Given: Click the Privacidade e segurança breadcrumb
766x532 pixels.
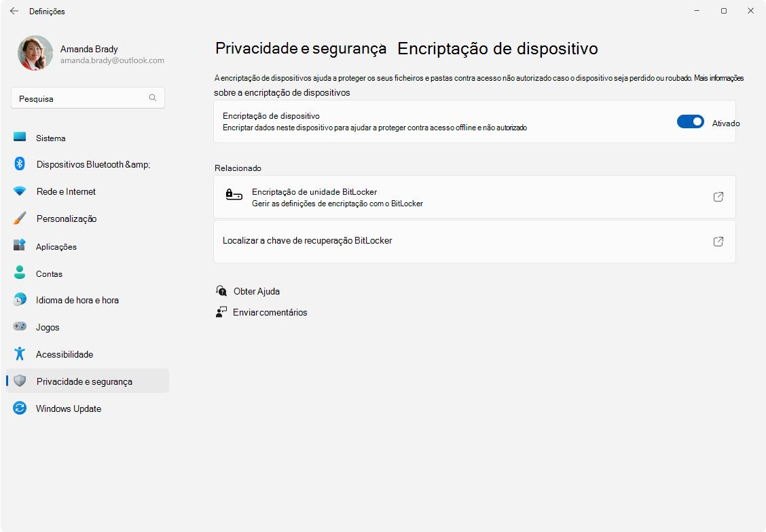Looking at the screenshot, I should [x=300, y=48].
